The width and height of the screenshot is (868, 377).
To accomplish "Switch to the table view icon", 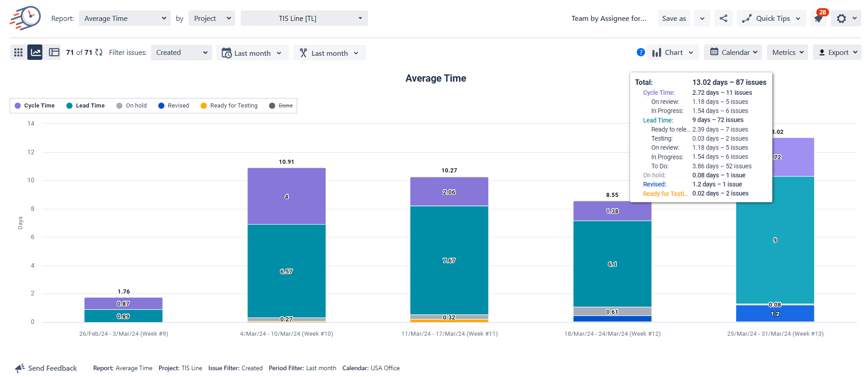I will (54, 53).
